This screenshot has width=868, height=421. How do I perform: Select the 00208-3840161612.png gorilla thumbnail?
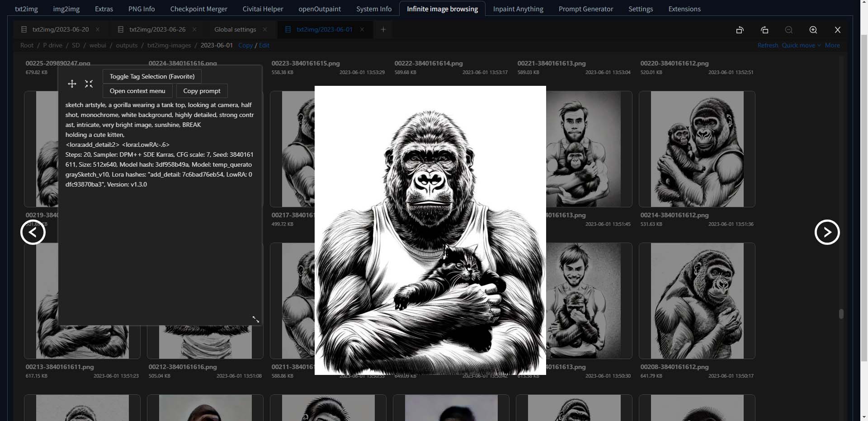pyautogui.click(x=697, y=301)
